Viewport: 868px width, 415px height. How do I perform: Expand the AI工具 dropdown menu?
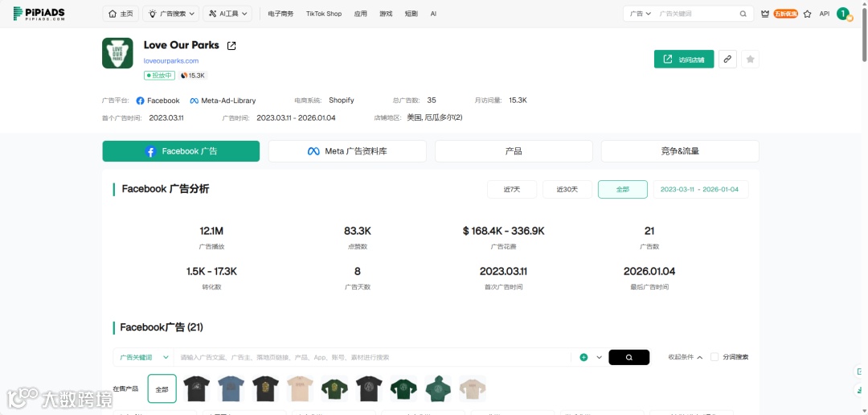(x=227, y=14)
